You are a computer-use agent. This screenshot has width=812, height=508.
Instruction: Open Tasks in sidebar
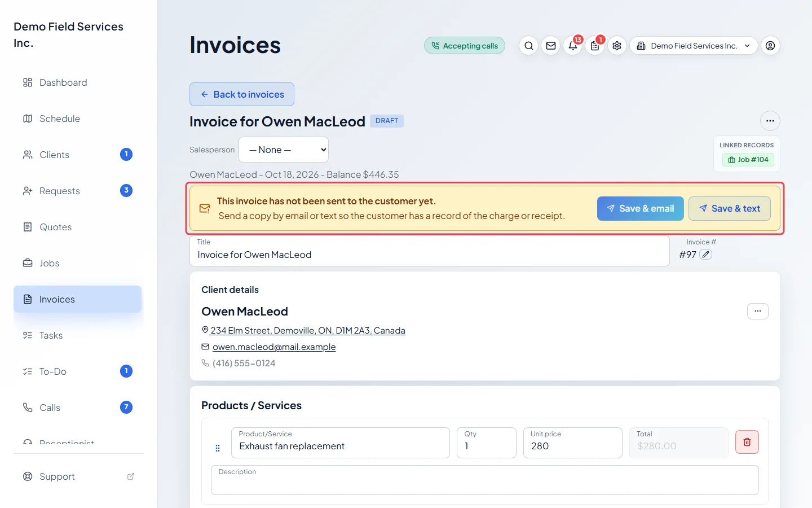[77, 335]
